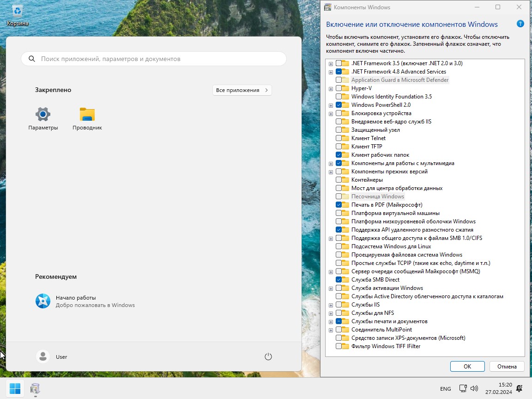Uncheck Клиент рабочих папок
This screenshot has width=532, height=399.
coord(339,155)
